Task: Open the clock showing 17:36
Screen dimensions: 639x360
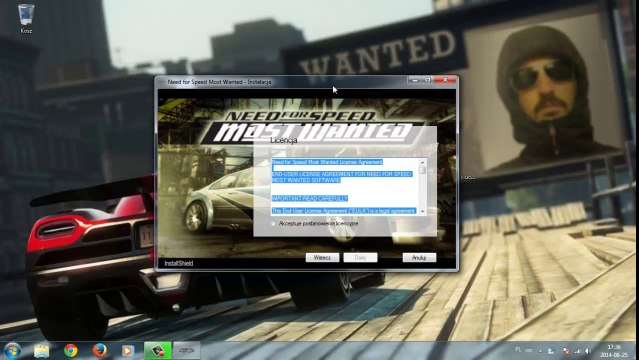Action: 614,351
